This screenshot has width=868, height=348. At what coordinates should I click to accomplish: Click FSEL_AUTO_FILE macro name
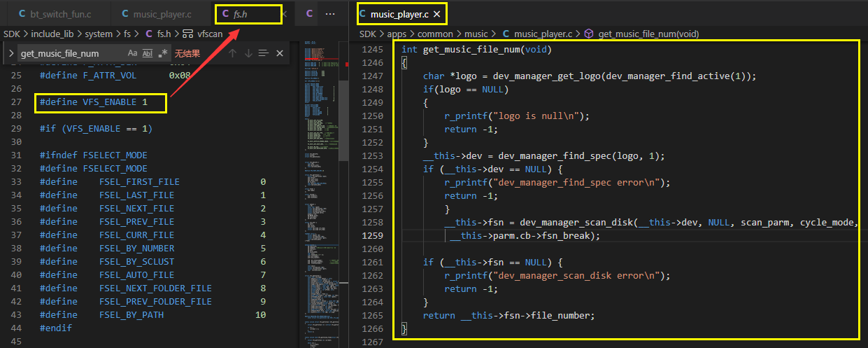136,275
